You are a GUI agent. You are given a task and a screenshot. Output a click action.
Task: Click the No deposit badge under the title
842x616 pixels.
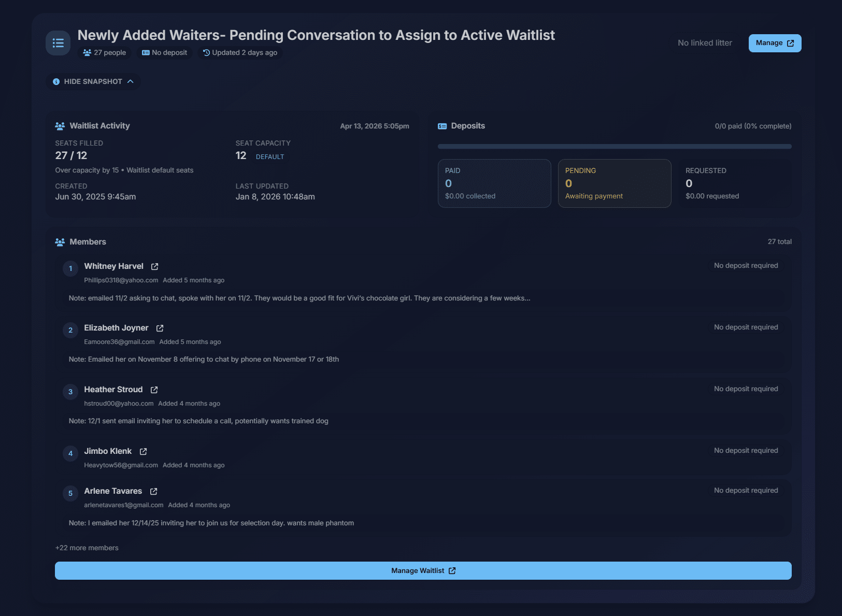(164, 52)
